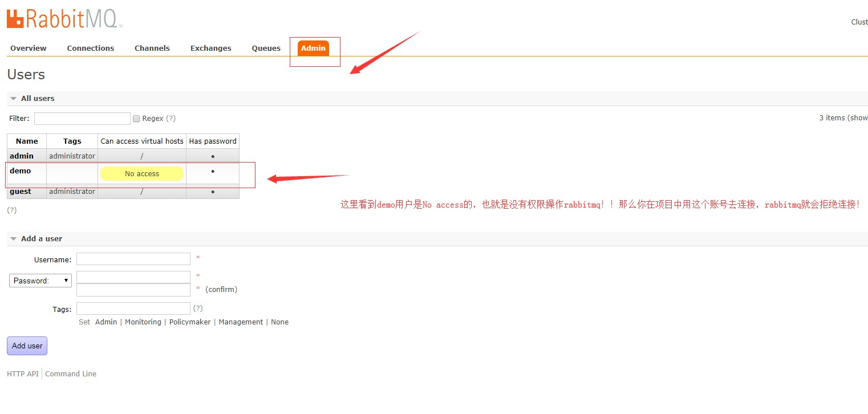The width and height of the screenshot is (868, 414).
Task: Sort users by Tags column
Action: [x=72, y=141]
